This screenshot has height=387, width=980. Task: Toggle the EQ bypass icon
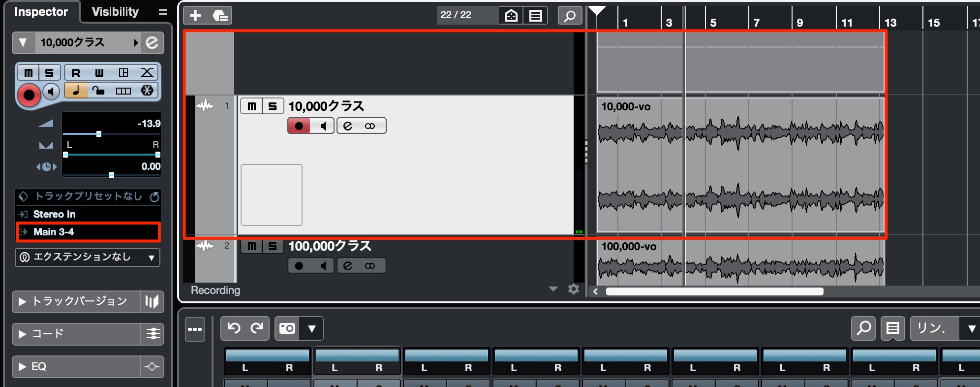(x=152, y=367)
